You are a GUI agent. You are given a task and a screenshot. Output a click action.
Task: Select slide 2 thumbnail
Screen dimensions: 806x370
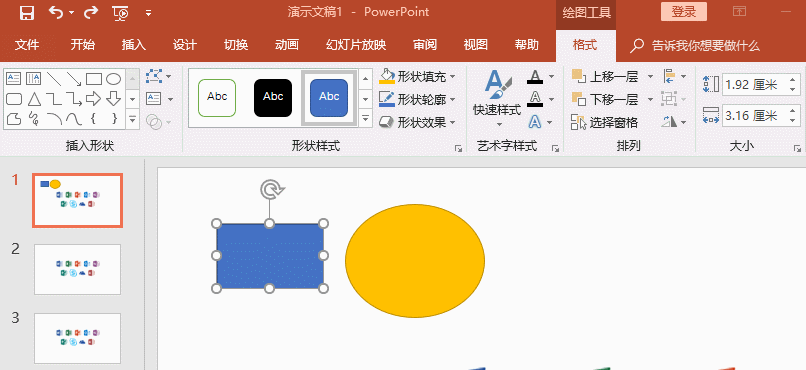point(78,269)
